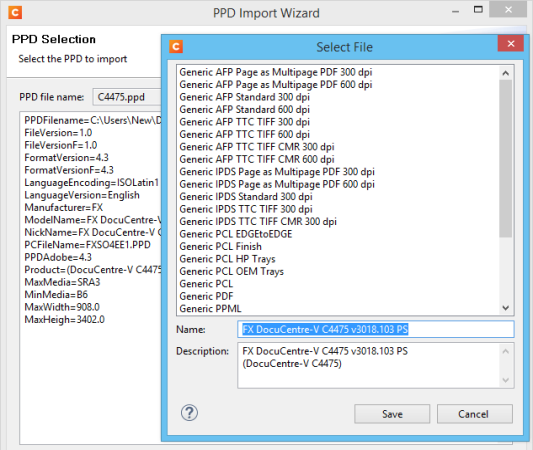This screenshot has width=533, height=450.
Task: Select Generic AFP Page as Multipage PDF 300 dpi
Action: click(x=276, y=72)
